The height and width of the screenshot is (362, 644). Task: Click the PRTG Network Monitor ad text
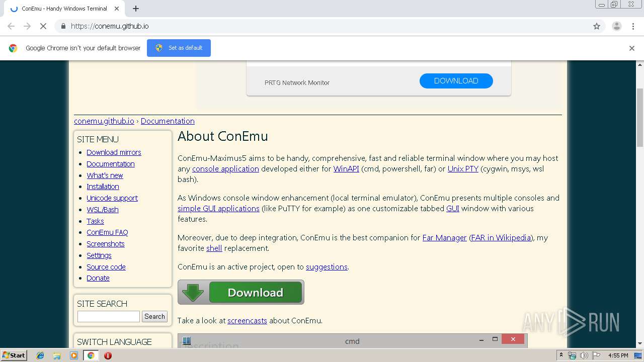click(x=297, y=83)
